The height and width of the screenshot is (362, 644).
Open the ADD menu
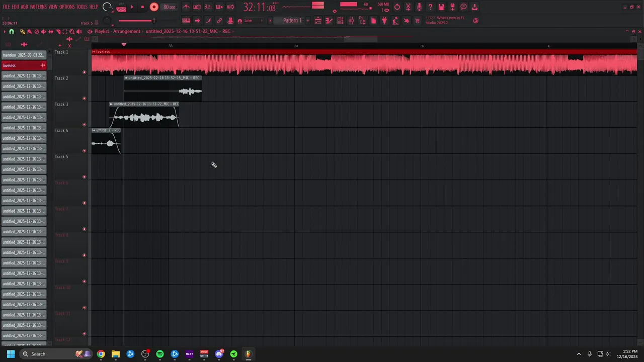click(25, 7)
